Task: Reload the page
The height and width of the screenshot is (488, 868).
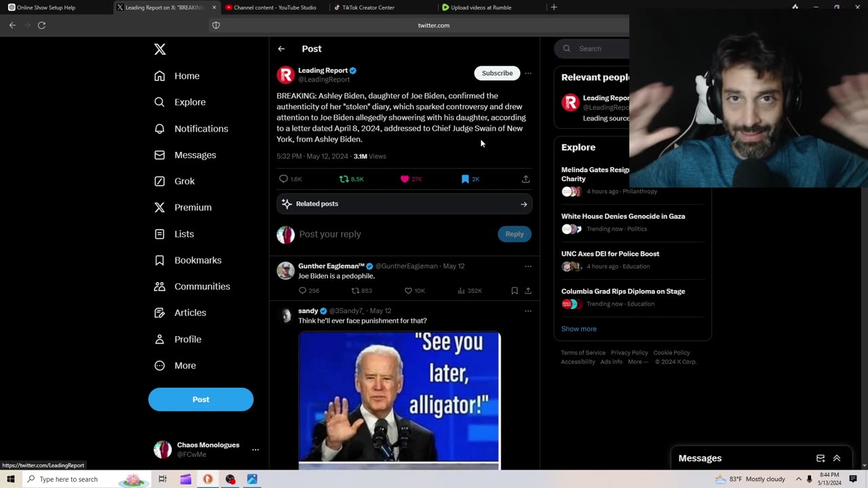Action: click(x=41, y=25)
